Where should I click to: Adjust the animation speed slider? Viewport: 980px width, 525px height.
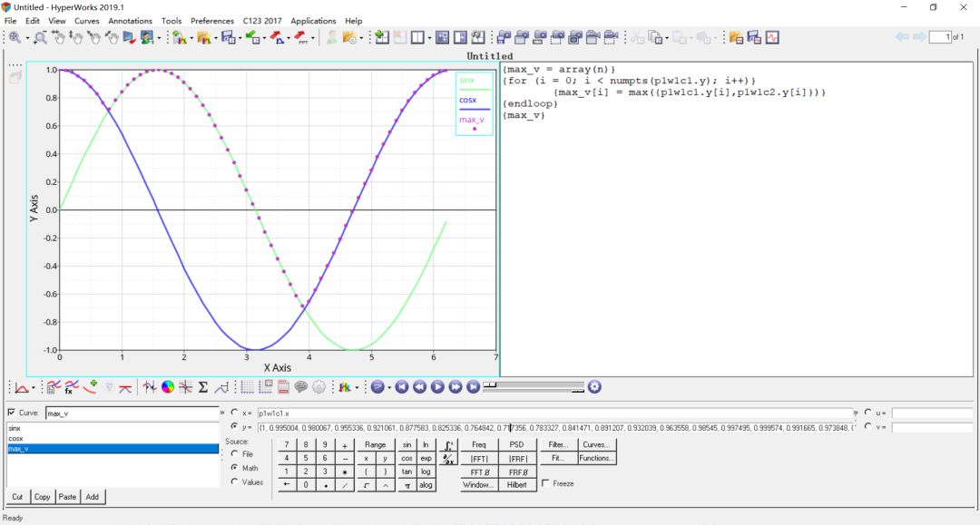tap(534, 387)
